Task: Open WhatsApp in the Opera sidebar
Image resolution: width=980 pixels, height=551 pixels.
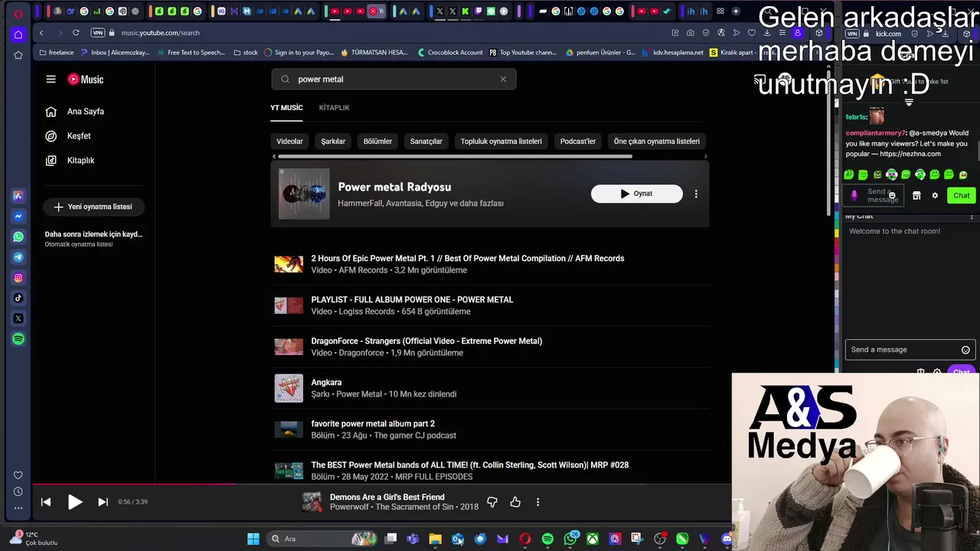Action: click(x=18, y=236)
